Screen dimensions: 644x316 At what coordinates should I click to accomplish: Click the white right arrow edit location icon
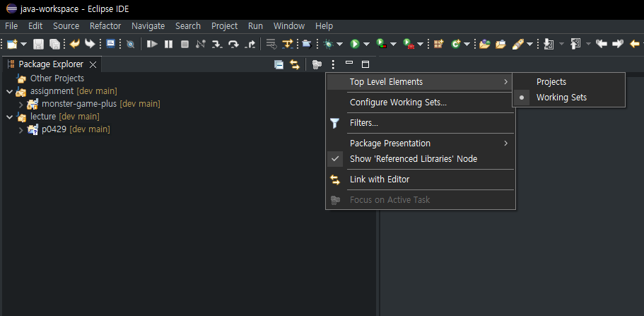pyautogui.click(x=618, y=44)
